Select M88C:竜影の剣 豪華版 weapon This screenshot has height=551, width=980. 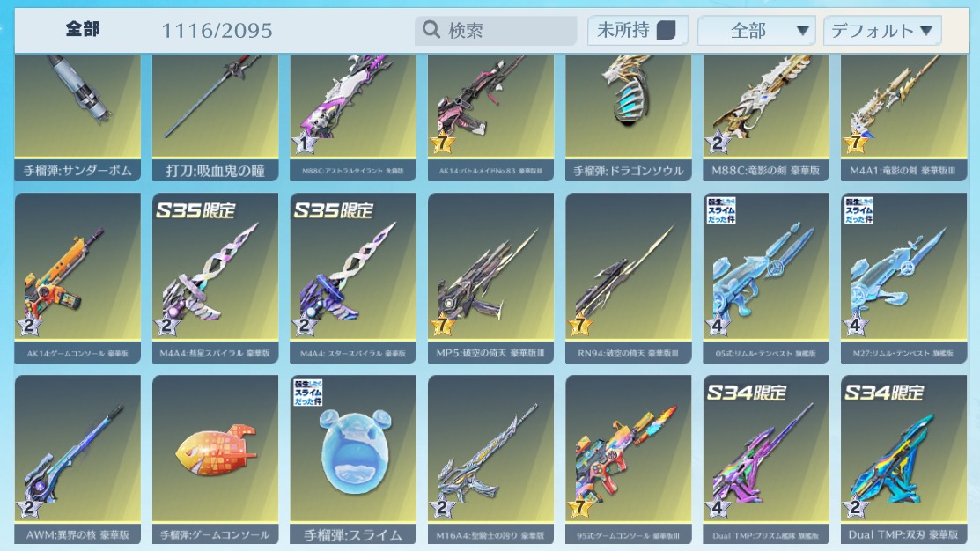pyautogui.click(x=766, y=117)
